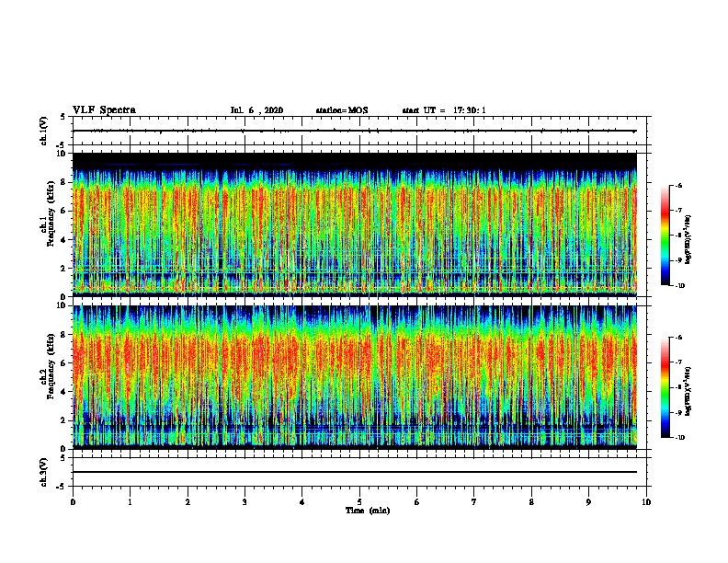Screen dimensions: 728x563
Task: Click time axis tick label "7"
Action: (x=474, y=501)
